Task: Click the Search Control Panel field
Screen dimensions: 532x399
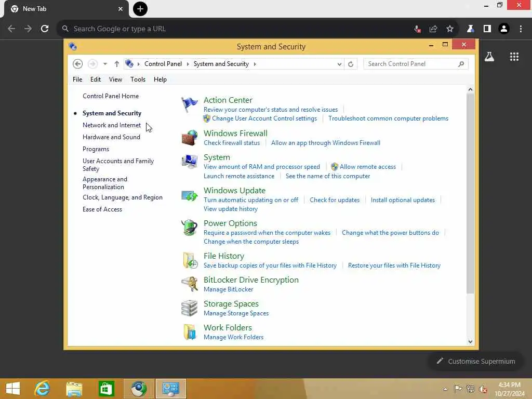Action: pos(416,64)
